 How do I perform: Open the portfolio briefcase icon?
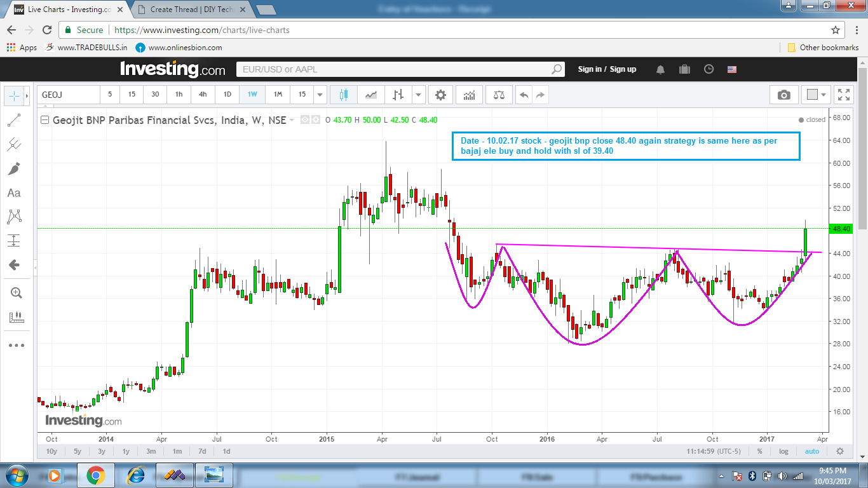(684, 69)
